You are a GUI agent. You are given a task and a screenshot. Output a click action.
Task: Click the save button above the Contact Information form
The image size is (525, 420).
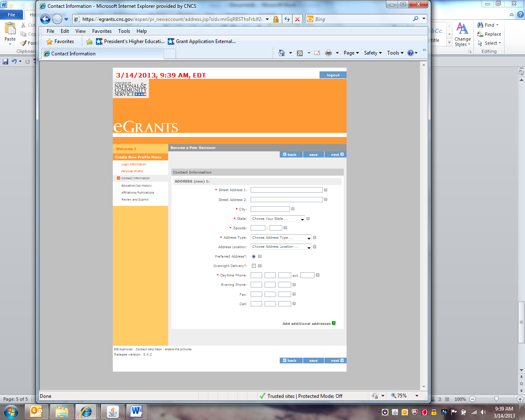click(x=313, y=155)
